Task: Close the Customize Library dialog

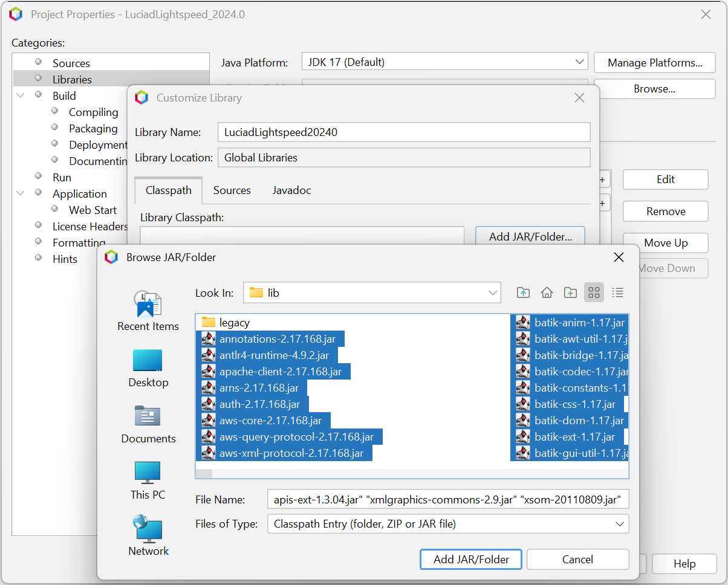Action: 579,98
